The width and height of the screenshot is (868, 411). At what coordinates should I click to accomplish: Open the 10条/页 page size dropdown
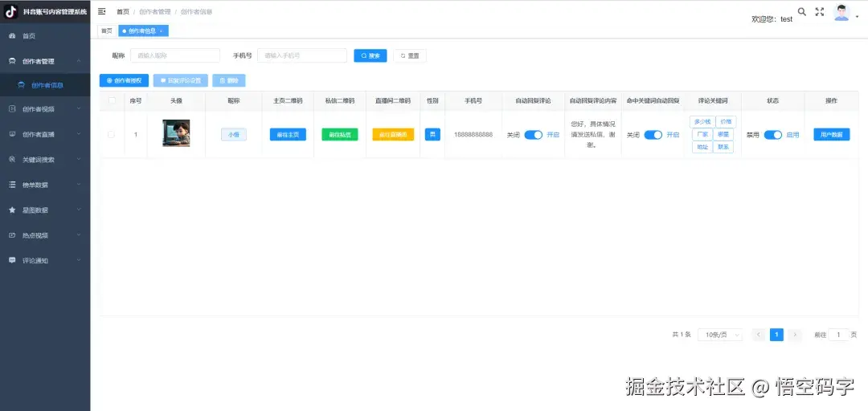(719, 335)
